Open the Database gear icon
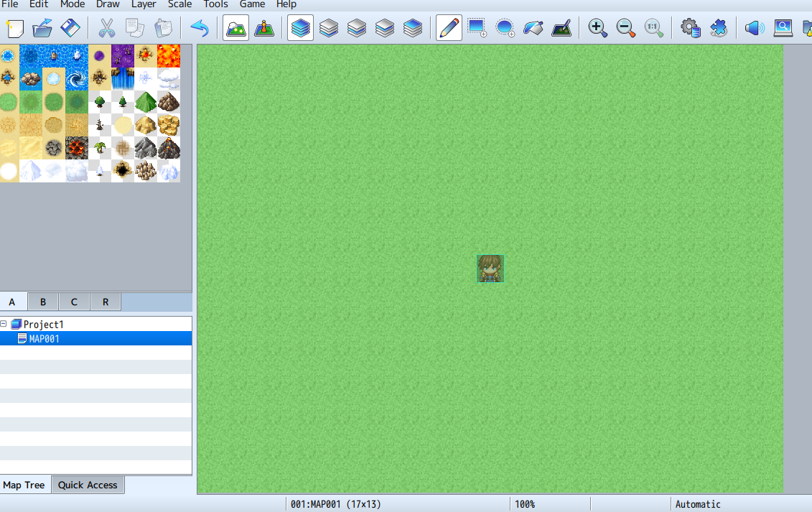Image resolution: width=812 pixels, height=512 pixels. click(690, 28)
